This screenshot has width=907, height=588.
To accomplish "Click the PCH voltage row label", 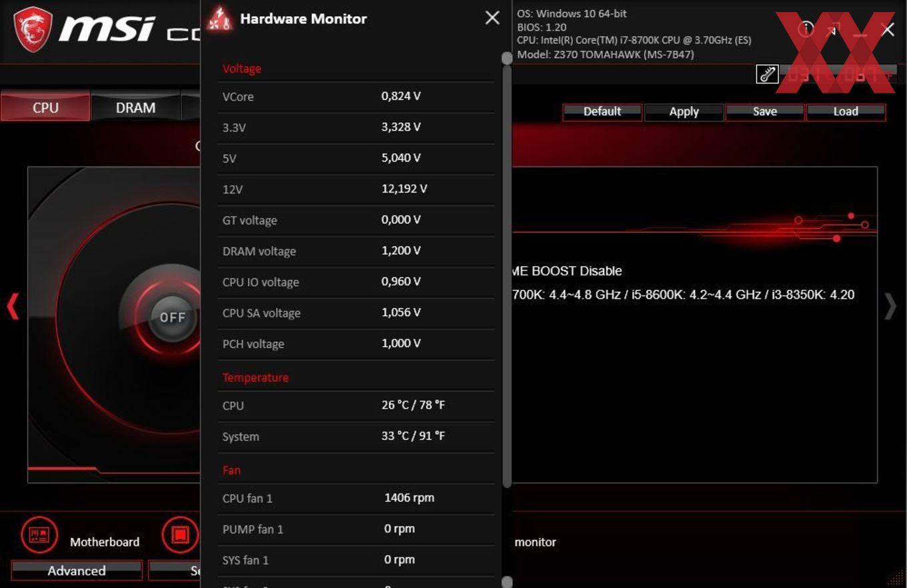I will pyautogui.click(x=253, y=344).
